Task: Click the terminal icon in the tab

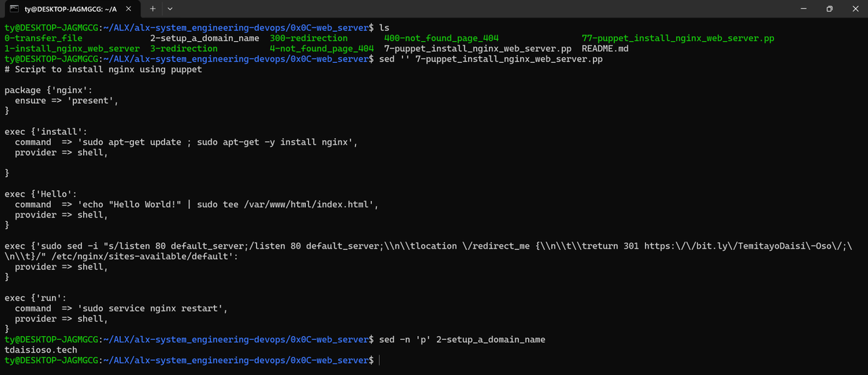Action: [15, 9]
